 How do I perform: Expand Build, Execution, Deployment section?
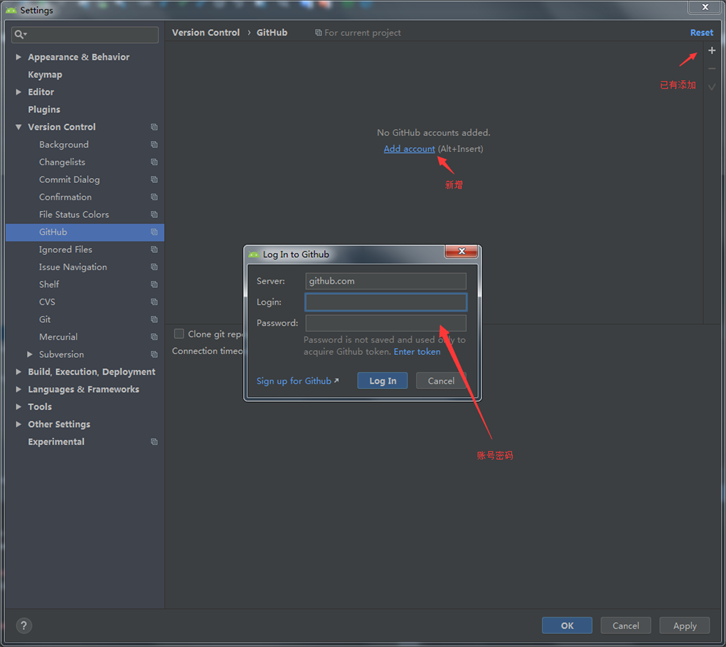pyautogui.click(x=19, y=372)
